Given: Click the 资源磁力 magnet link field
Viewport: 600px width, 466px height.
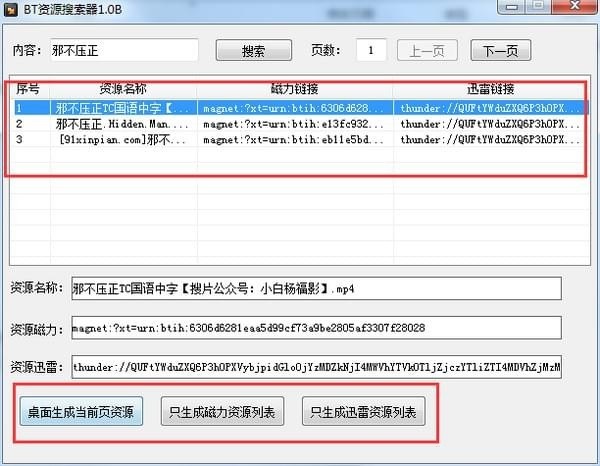Looking at the screenshot, I should point(316,328).
